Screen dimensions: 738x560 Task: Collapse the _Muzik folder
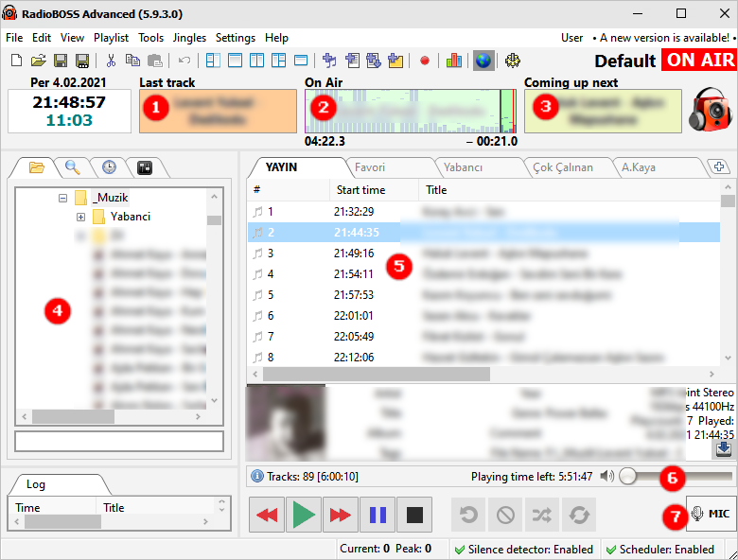(62, 198)
